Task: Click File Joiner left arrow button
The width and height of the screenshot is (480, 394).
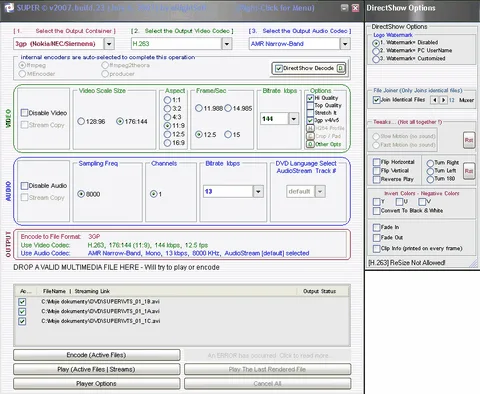Action: coord(434,100)
